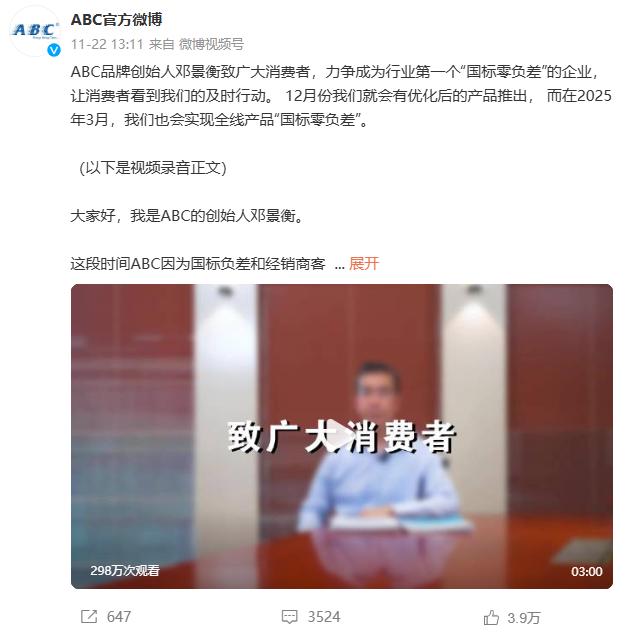Click the 11-22 13:11 post timestamp
Screen dimensions: 625x636
coord(107,44)
